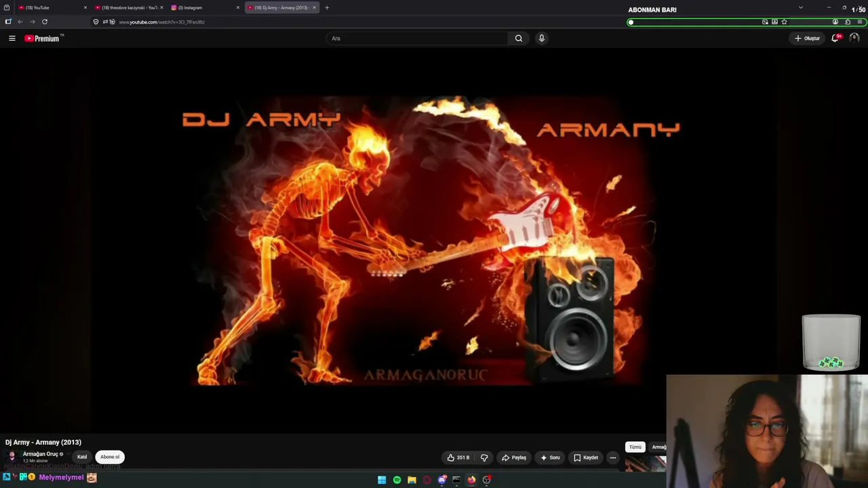Click the browser address bar URL
Screen dimensions: 868x488
pos(161,22)
